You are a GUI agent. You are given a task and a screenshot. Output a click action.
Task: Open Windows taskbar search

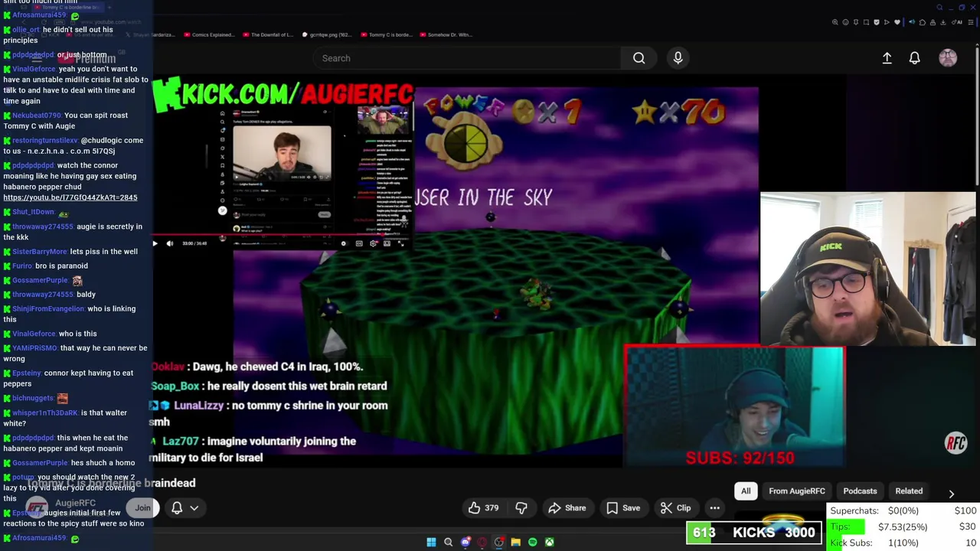448,542
